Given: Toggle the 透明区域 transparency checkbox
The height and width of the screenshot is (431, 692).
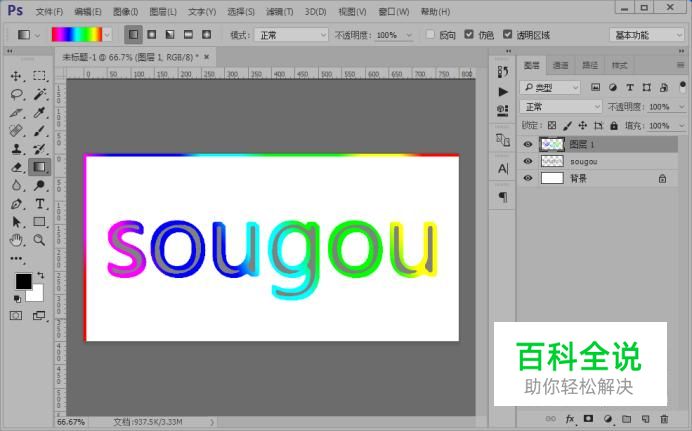Looking at the screenshot, I should [x=508, y=34].
